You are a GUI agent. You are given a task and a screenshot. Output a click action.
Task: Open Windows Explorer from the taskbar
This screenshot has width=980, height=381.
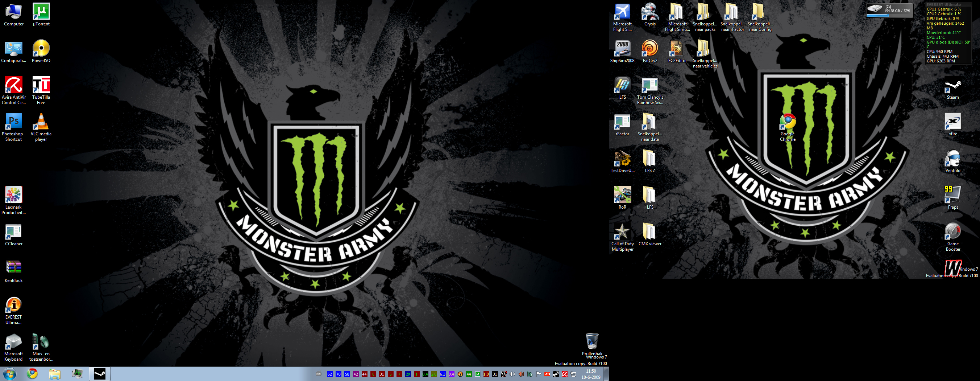tap(54, 374)
